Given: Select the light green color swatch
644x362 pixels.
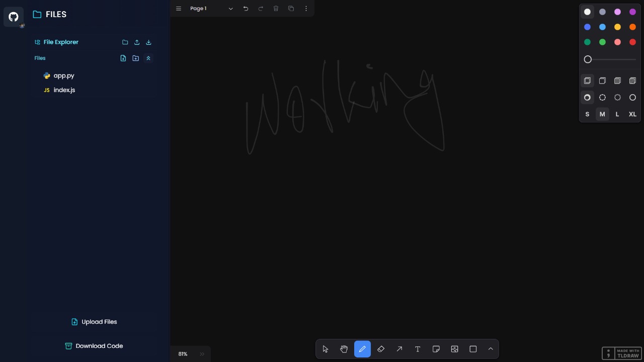Looking at the screenshot, I should coord(602,42).
